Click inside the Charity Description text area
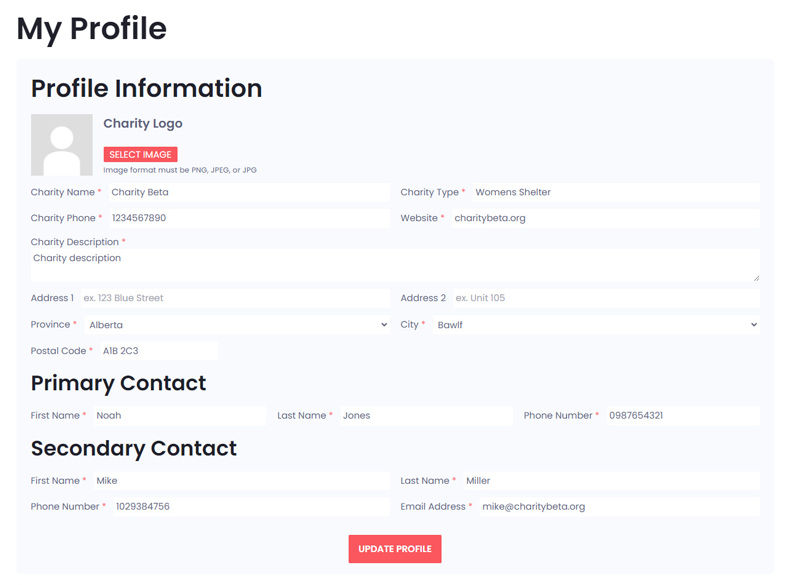The height and width of the screenshot is (585, 800). [395, 265]
